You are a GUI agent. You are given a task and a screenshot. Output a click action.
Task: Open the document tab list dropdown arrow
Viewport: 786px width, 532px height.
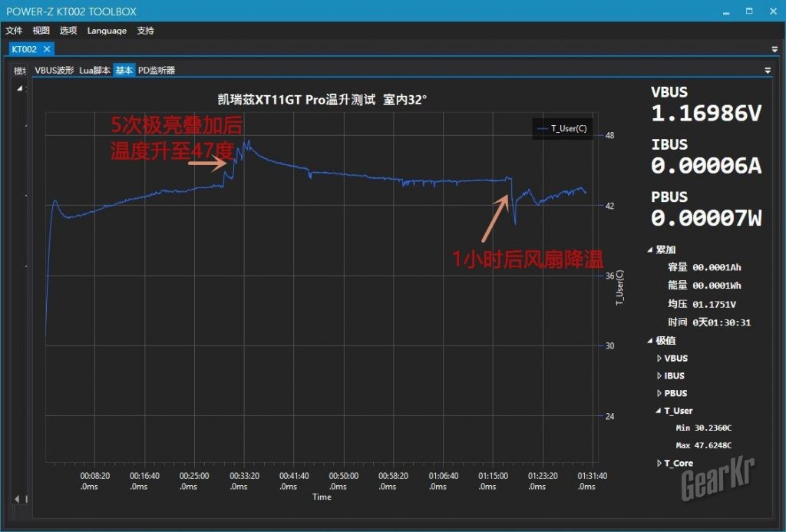[774, 49]
